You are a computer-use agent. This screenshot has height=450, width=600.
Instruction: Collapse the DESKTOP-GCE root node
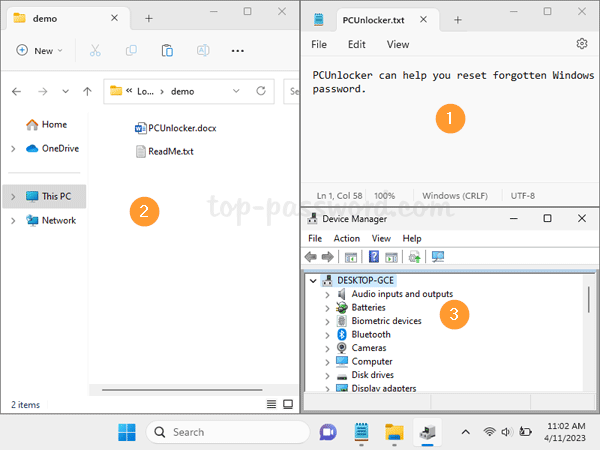point(313,281)
